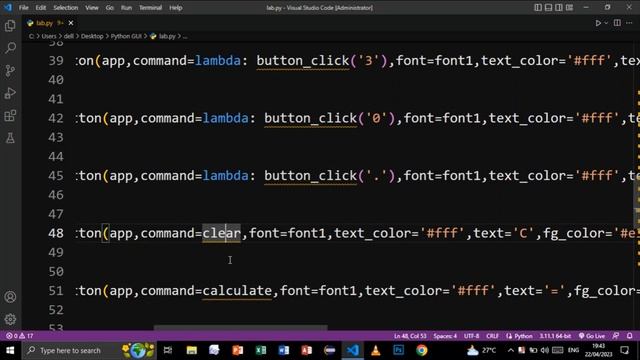Open Task View on the taskbar
Viewport: 640px width, 360px height.
pos(168,351)
